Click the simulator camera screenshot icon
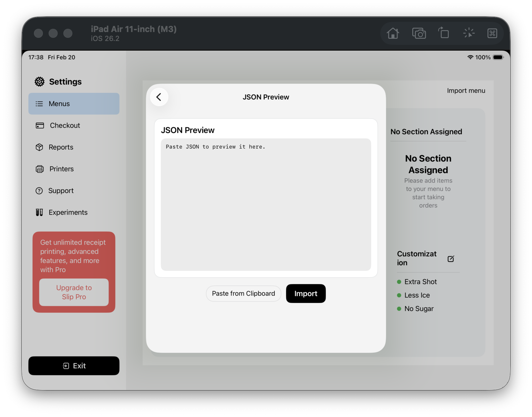 coord(419,33)
